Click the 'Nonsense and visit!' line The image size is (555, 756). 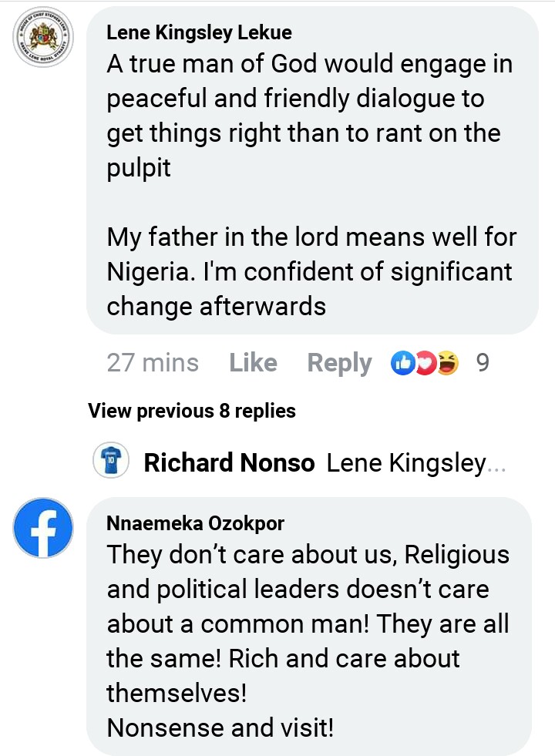[220, 727]
